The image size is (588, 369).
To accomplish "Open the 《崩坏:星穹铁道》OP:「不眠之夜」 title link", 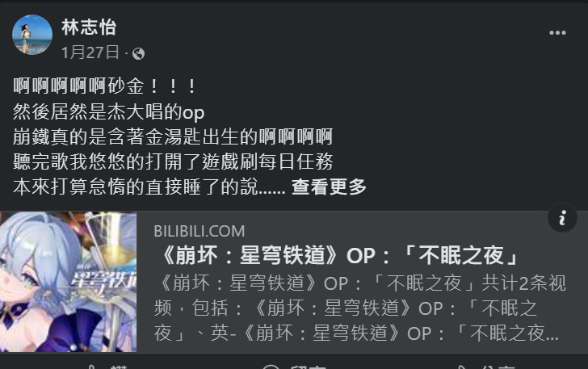I will click(x=338, y=255).
